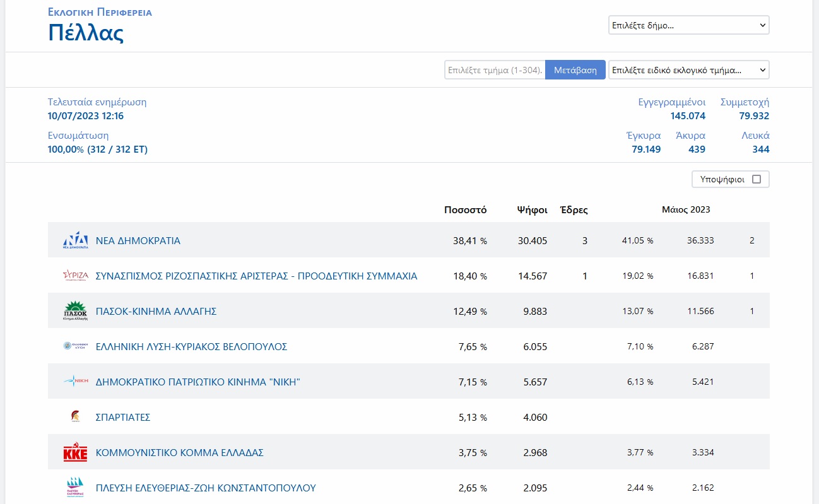Viewport: 819px width, 504px height.
Task: Click the May 2023 votes 5.421
Action: click(x=703, y=382)
